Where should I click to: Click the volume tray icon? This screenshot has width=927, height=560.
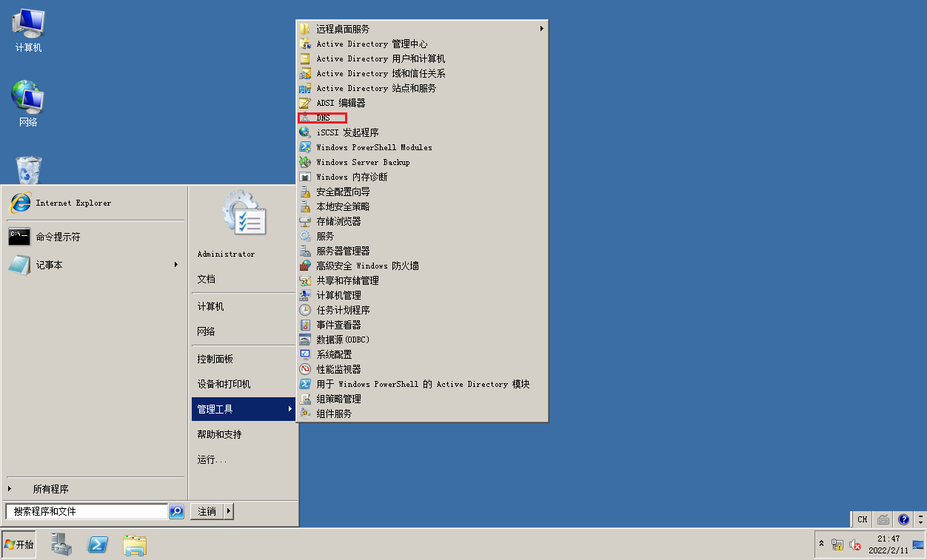tap(855, 545)
